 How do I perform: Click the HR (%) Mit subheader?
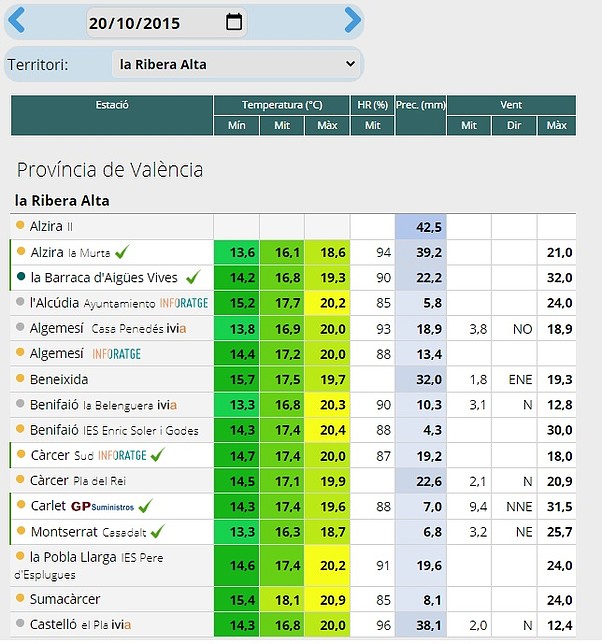(372, 125)
